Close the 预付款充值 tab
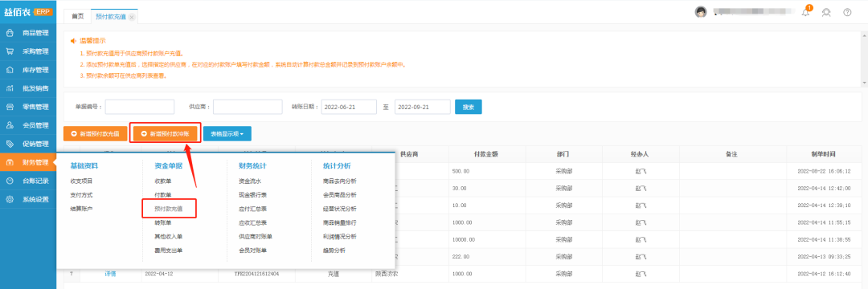 131,17
